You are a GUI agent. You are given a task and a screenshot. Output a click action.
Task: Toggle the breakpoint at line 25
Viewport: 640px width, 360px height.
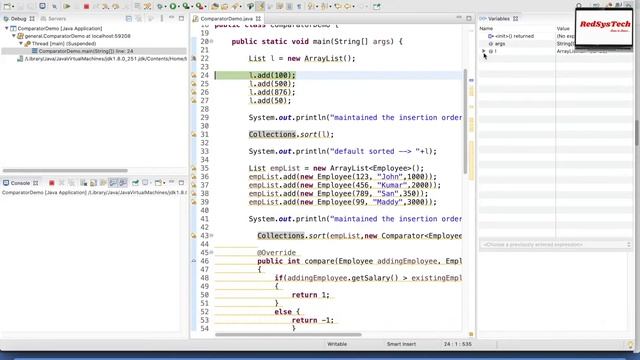point(194,84)
